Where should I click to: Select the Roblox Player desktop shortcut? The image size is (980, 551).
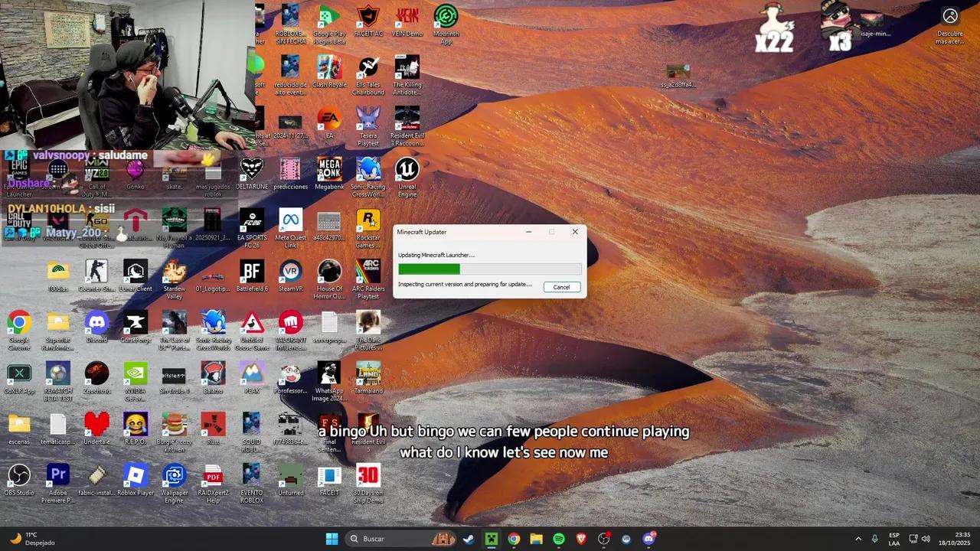click(x=136, y=476)
